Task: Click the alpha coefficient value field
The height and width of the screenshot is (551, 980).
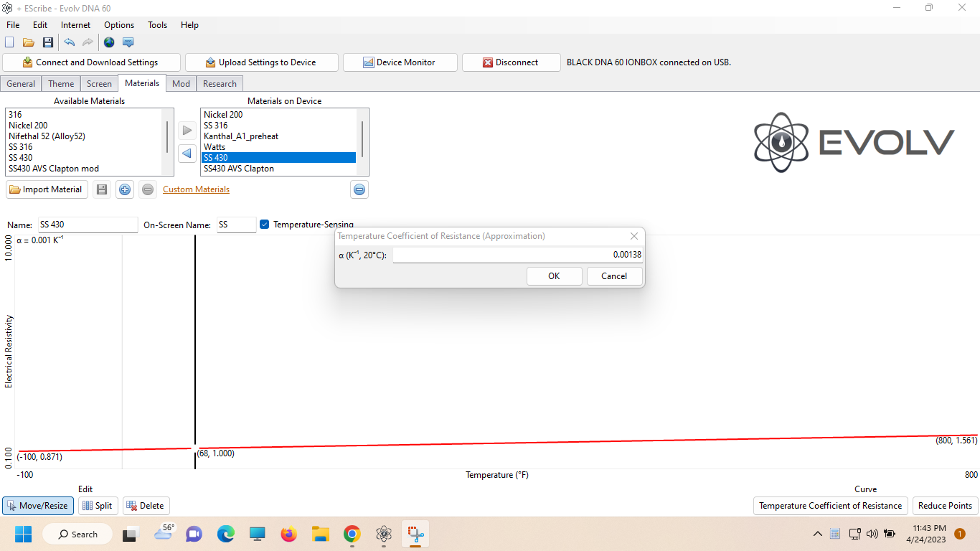Action: pyautogui.click(x=517, y=255)
